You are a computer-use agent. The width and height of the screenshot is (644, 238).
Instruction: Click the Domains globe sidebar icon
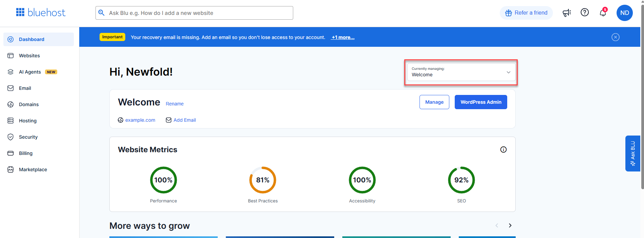(x=10, y=104)
